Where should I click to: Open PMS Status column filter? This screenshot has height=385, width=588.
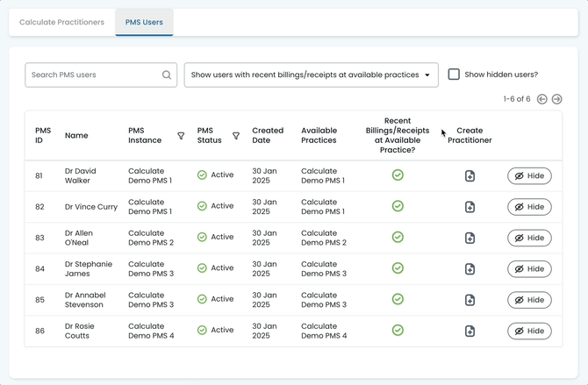pyautogui.click(x=236, y=136)
